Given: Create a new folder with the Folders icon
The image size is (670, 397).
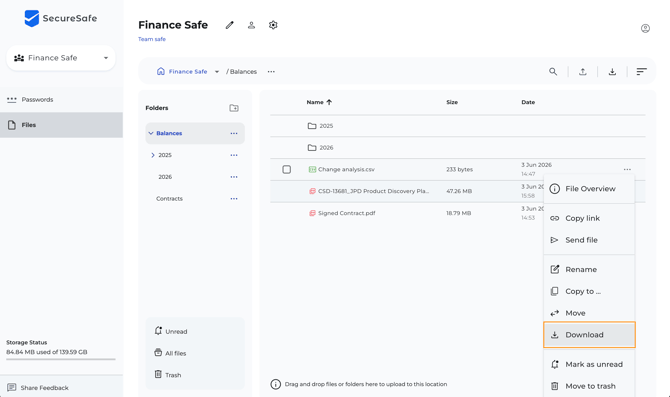Looking at the screenshot, I should [234, 108].
